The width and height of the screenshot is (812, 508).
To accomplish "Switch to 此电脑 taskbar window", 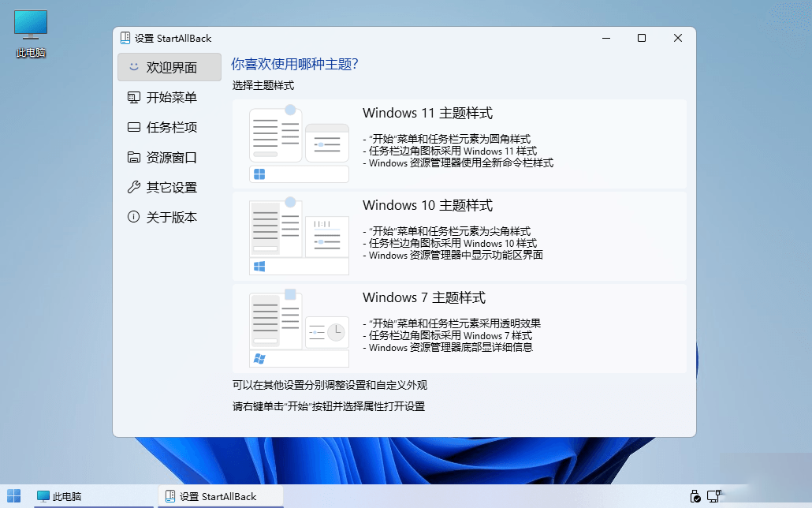I will 94,497.
